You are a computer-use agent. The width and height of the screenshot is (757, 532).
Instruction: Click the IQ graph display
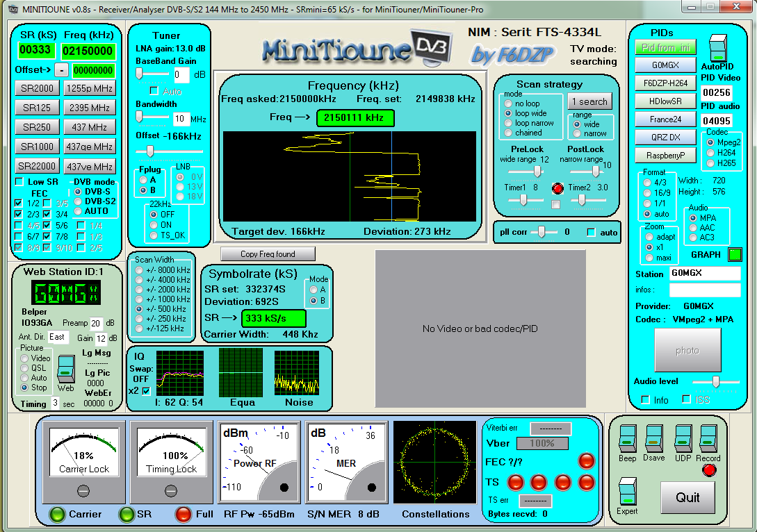click(x=179, y=374)
